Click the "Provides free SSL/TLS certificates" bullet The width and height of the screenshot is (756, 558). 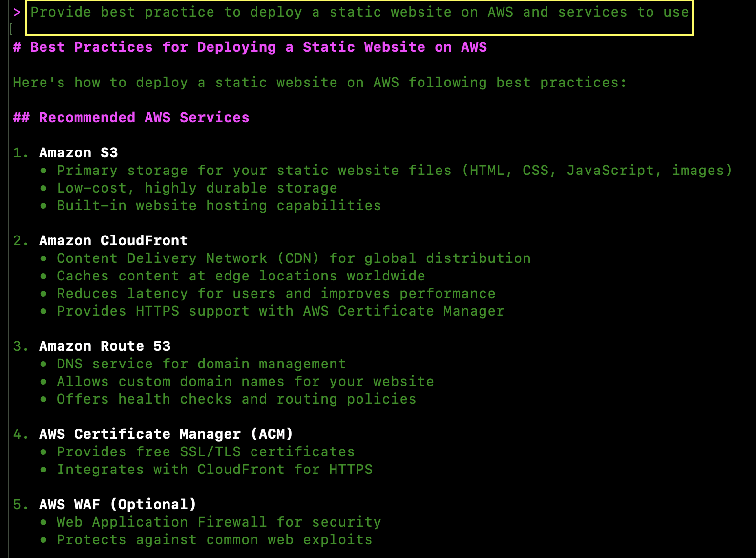click(x=206, y=452)
